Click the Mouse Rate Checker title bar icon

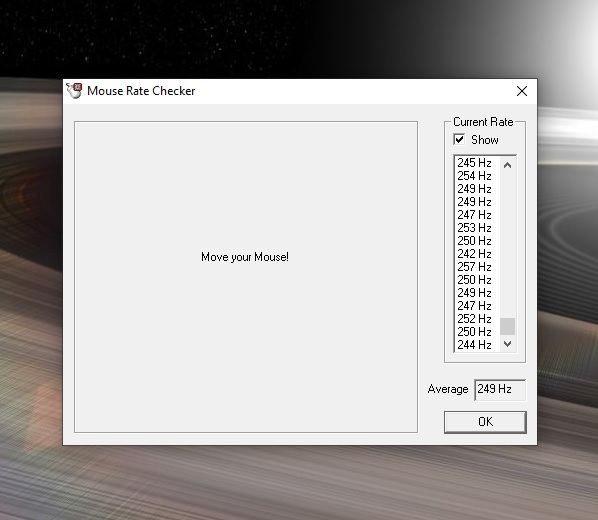pos(74,91)
